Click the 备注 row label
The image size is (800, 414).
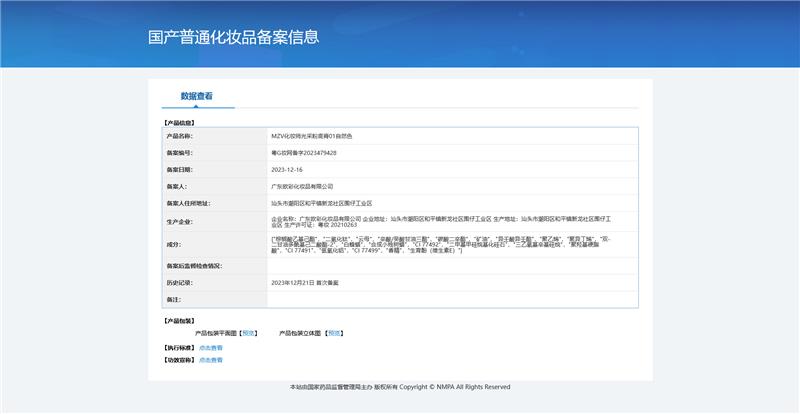pyautogui.click(x=173, y=299)
